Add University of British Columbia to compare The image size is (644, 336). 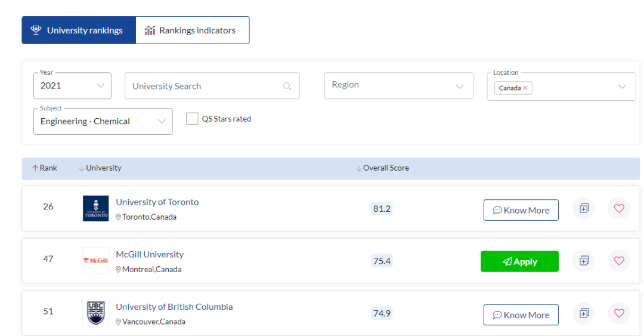584,313
